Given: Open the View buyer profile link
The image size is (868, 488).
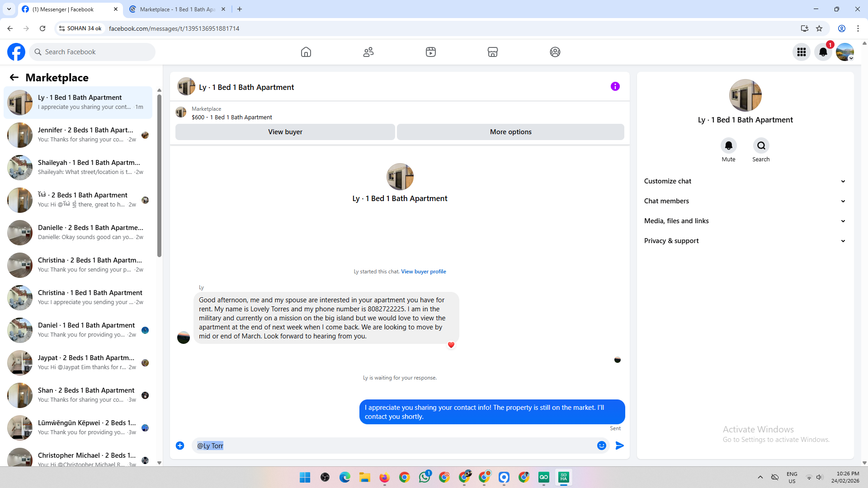Looking at the screenshot, I should coord(423,272).
